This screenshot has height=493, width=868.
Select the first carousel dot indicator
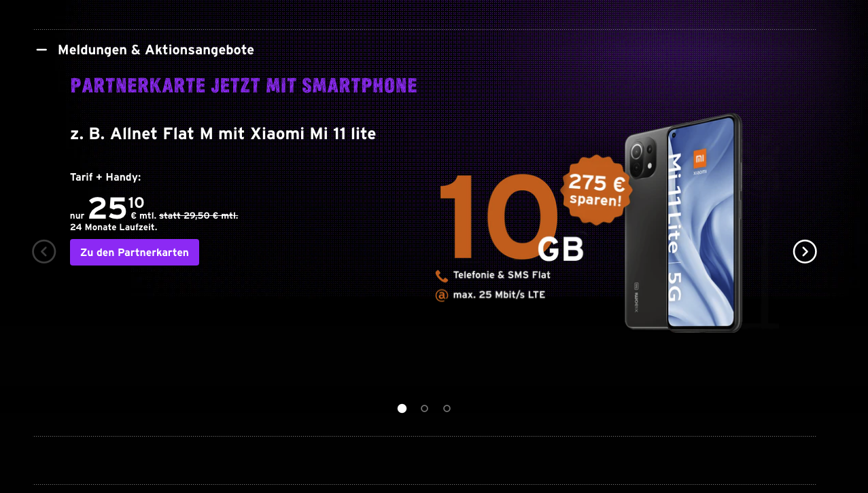402,409
